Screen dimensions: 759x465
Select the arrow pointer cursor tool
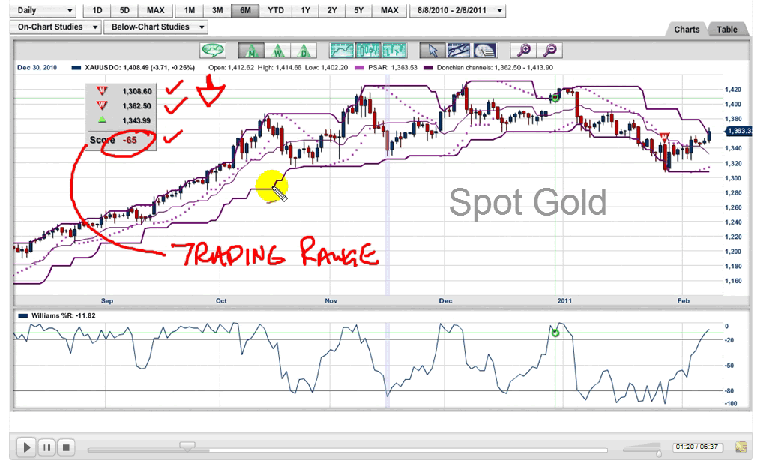[x=433, y=50]
